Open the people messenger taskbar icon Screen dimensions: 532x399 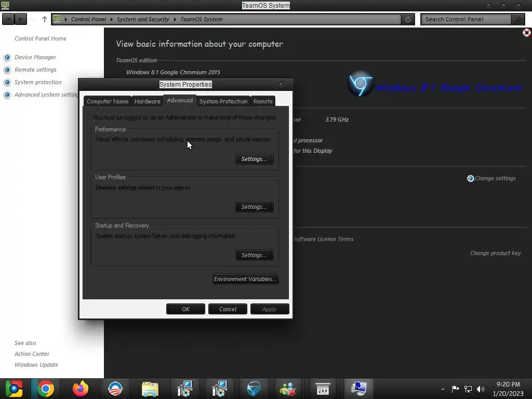[288, 389]
